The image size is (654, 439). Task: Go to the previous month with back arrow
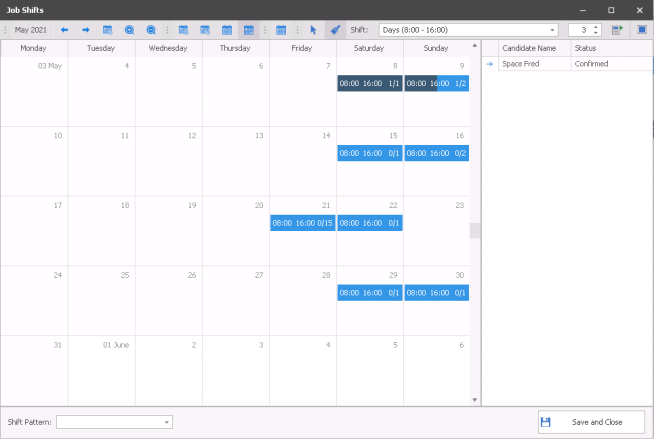[65, 30]
